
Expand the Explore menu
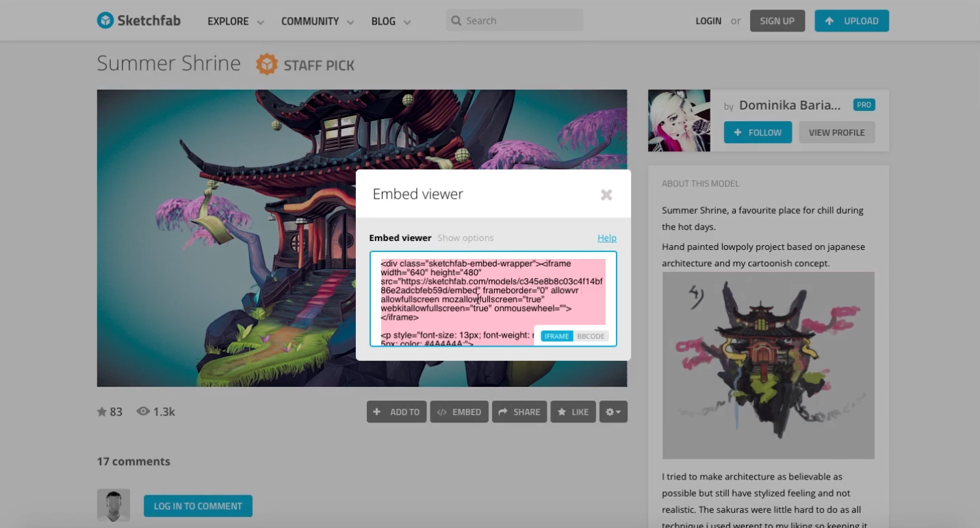[x=236, y=21]
